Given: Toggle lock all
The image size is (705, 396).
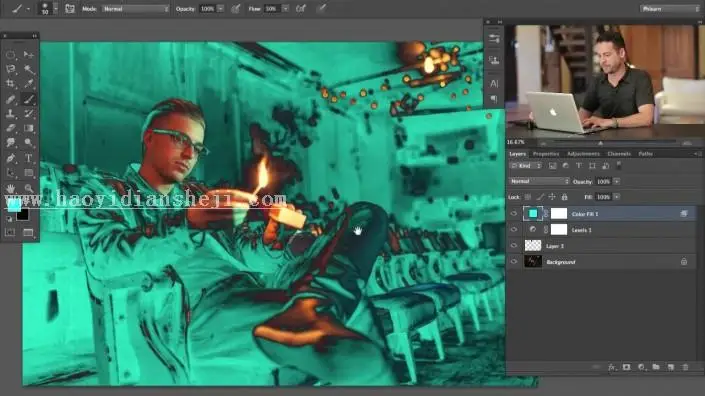Looking at the screenshot, I should coord(564,197).
